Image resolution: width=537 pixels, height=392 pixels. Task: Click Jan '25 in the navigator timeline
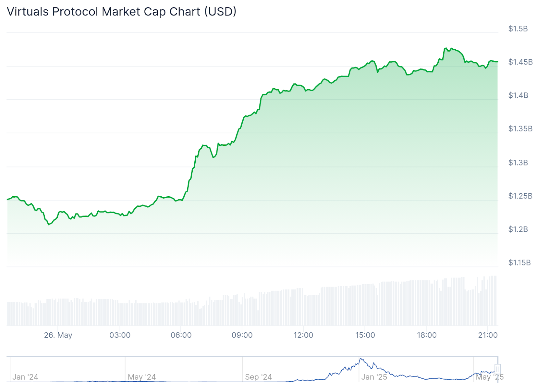374,377
